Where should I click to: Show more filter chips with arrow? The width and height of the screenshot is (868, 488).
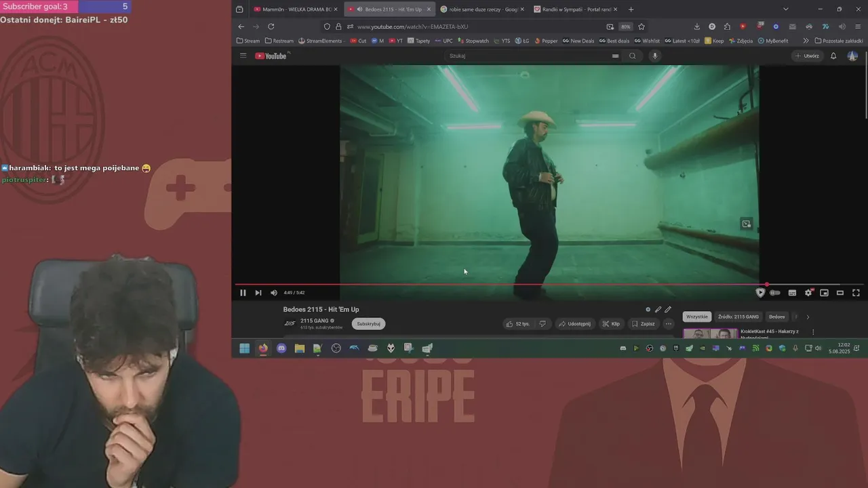(x=808, y=317)
